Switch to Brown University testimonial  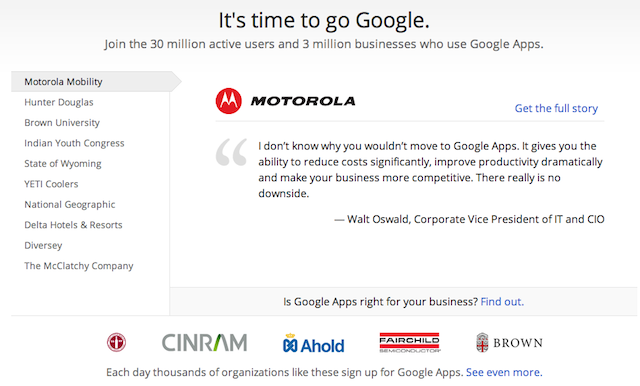click(62, 122)
